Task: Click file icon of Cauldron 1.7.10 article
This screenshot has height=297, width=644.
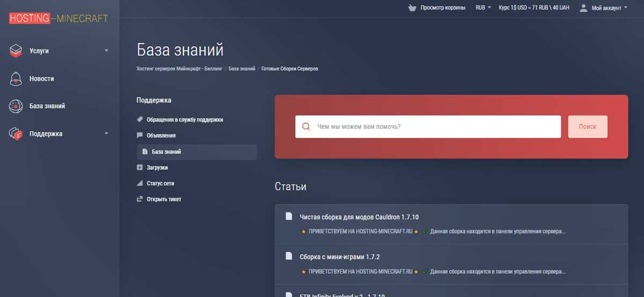Action: pyautogui.click(x=289, y=216)
